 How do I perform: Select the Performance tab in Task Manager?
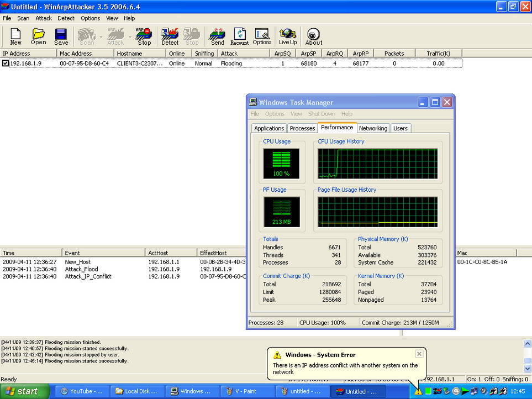point(337,127)
